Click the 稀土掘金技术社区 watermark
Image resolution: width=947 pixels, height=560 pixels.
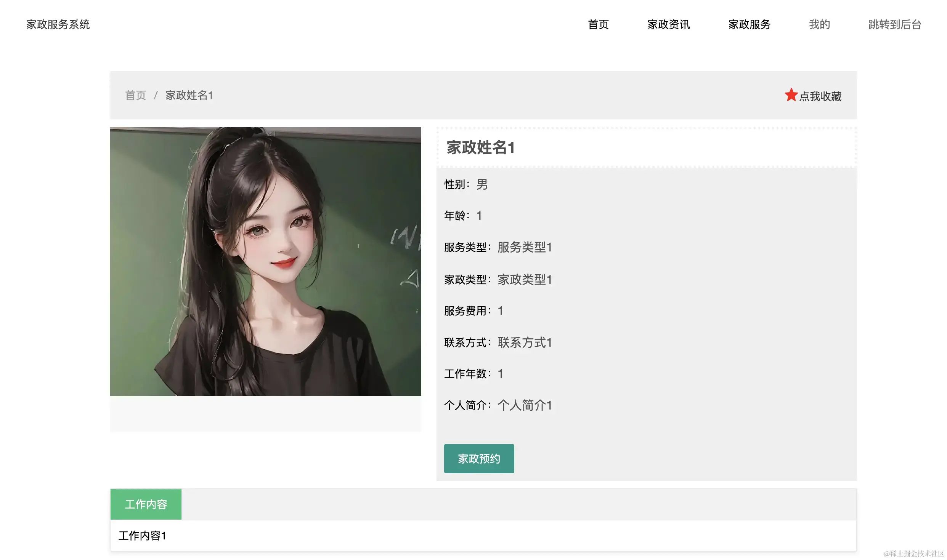tap(914, 553)
